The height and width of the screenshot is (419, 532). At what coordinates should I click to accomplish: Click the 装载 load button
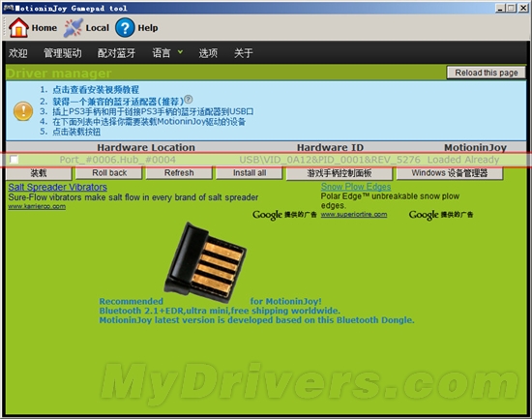click(x=39, y=173)
